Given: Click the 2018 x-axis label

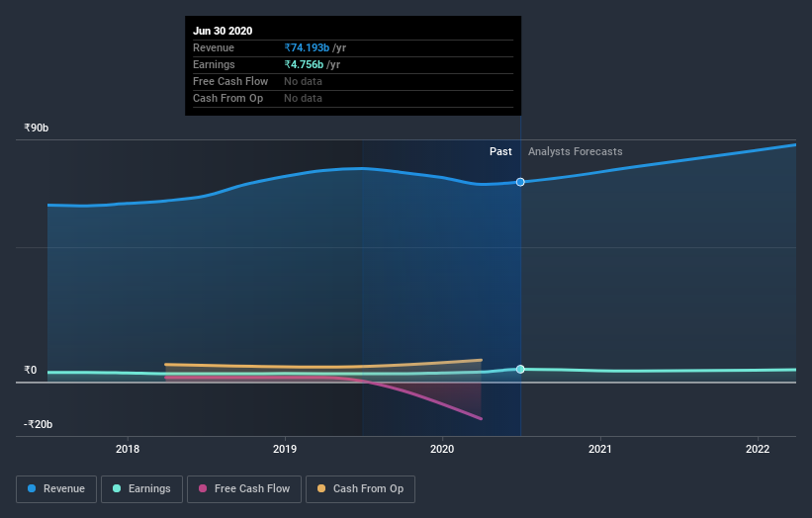Looking at the screenshot, I should point(128,449).
